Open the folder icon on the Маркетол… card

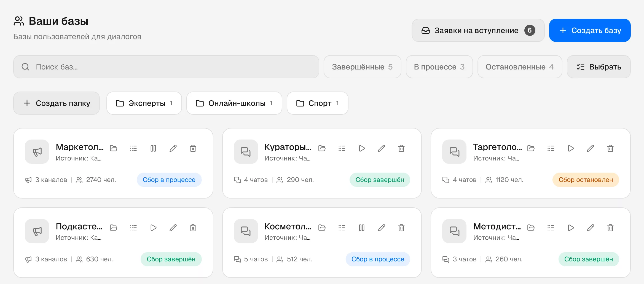[114, 149]
